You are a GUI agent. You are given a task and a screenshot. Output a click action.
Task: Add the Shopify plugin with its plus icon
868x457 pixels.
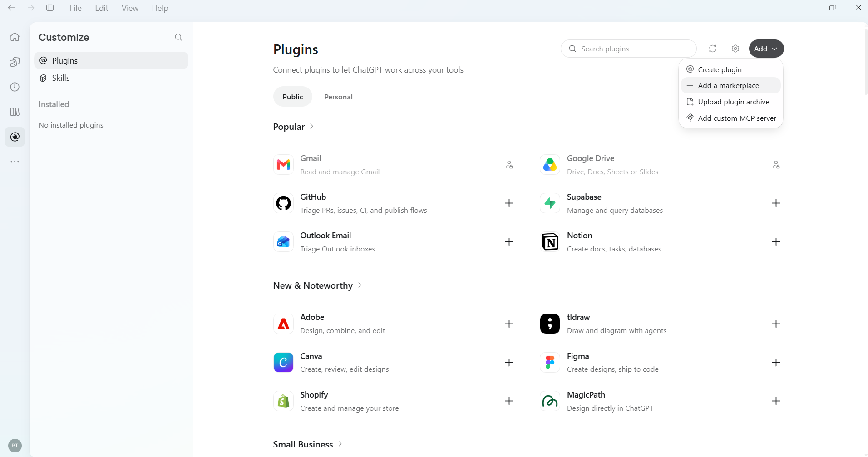pyautogui.click(x=509, y=401)
